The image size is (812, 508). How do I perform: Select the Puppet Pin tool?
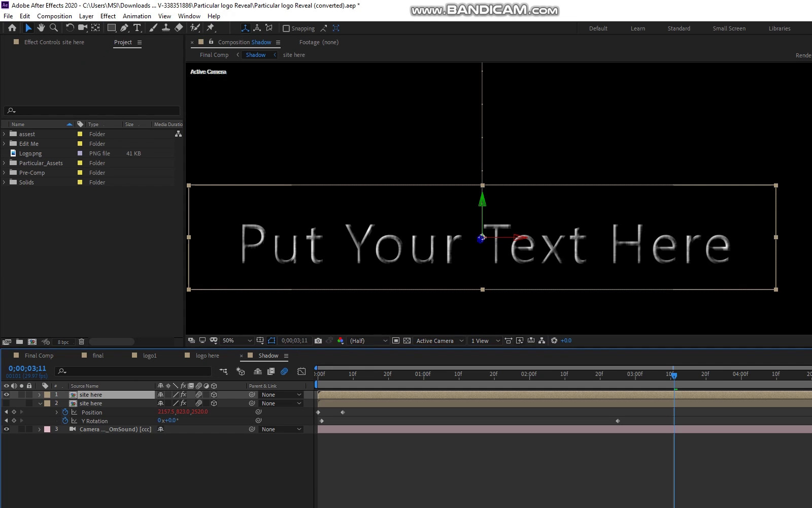click(210, 28)
